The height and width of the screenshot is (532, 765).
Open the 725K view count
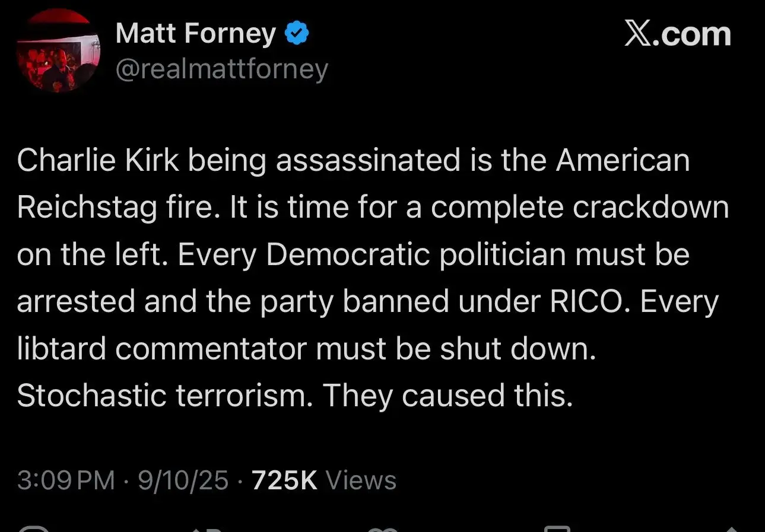[285, 480]
